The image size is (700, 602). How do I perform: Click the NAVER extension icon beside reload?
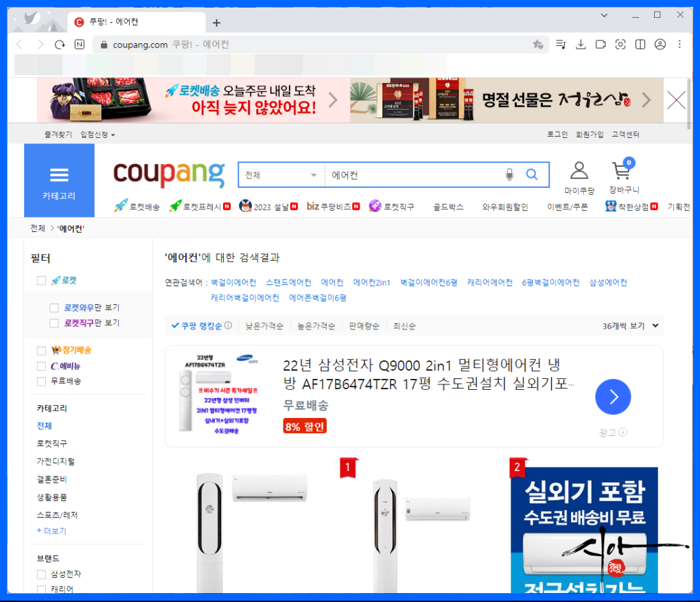(80, 45)
